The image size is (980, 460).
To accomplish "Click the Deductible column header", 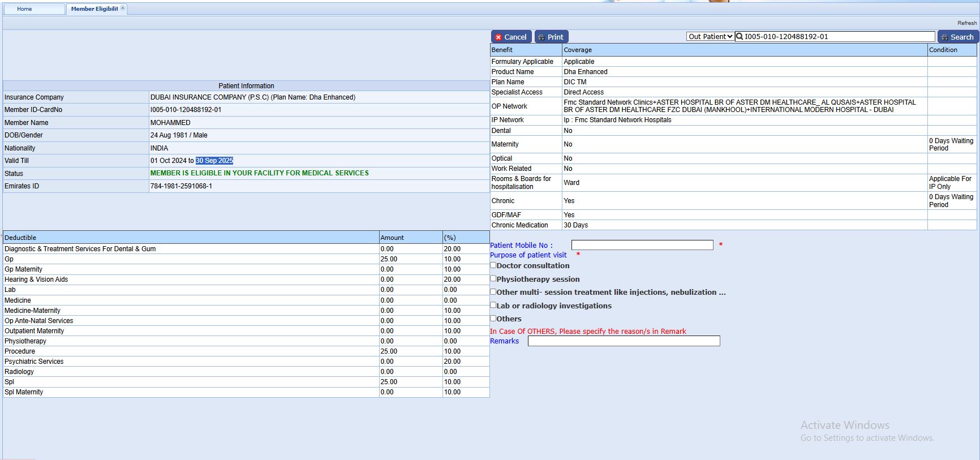I will pos(20,238).
